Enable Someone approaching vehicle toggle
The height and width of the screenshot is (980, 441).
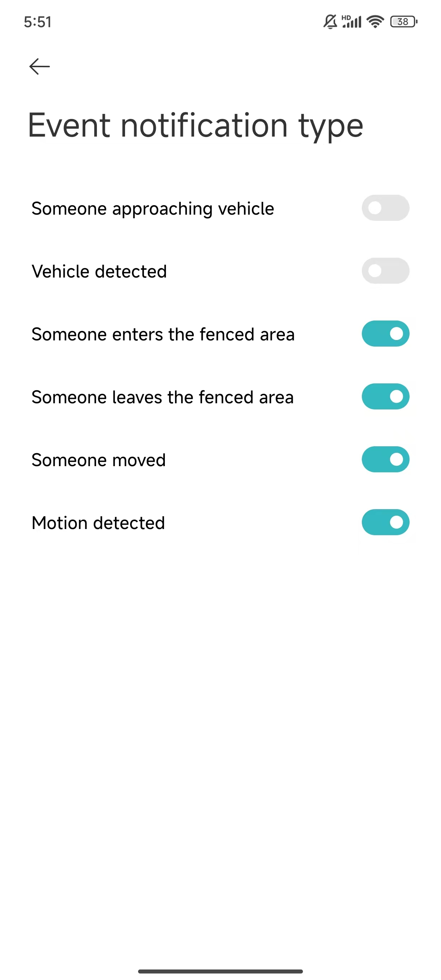pyautogui.click(x=385, y=208)
